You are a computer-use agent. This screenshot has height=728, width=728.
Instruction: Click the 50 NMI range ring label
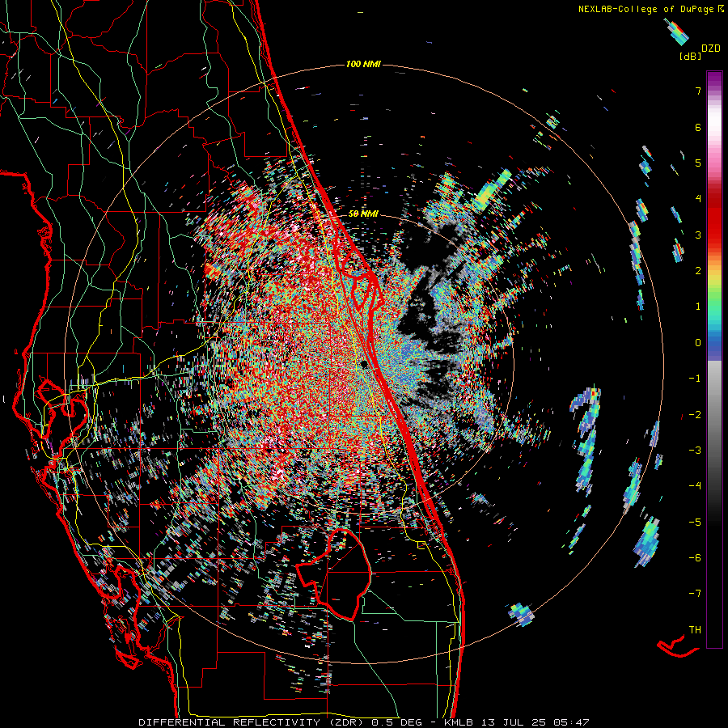pyautogui.click(x=363, y=214)
